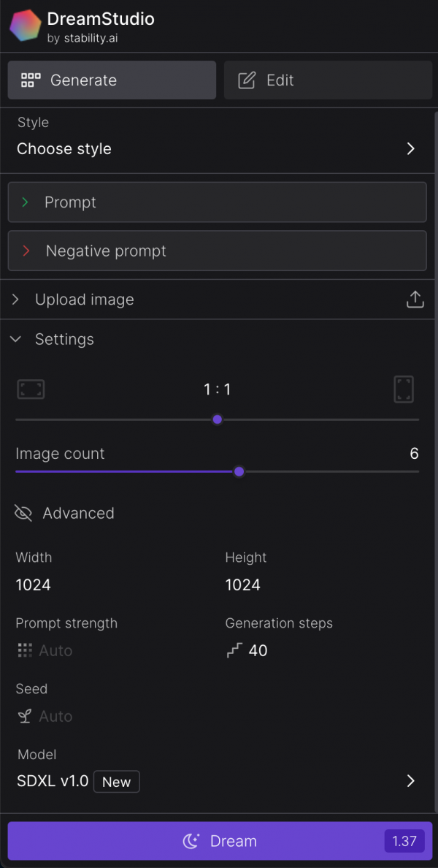Switch to the Generate tab
The width and height of the screenshot is (438, 868).
tap(112, 80)
